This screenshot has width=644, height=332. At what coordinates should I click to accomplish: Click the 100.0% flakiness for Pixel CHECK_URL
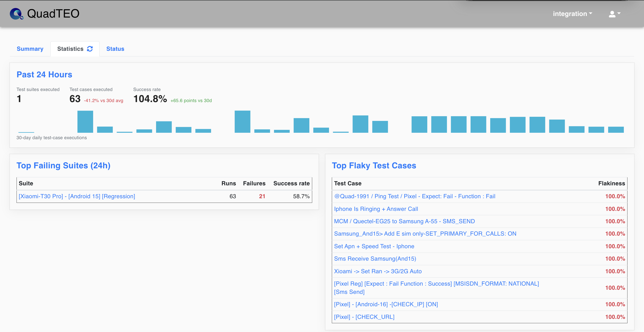tap(615, 317)
